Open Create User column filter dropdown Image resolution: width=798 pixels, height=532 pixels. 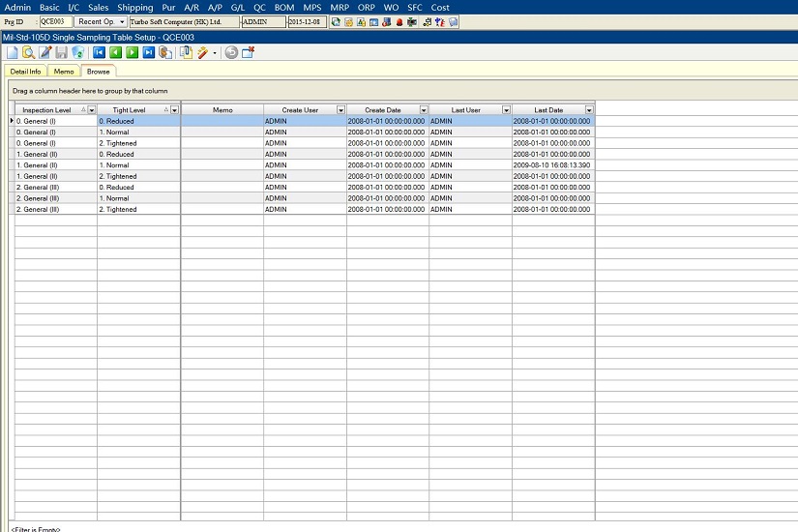[x=341, y=110]
